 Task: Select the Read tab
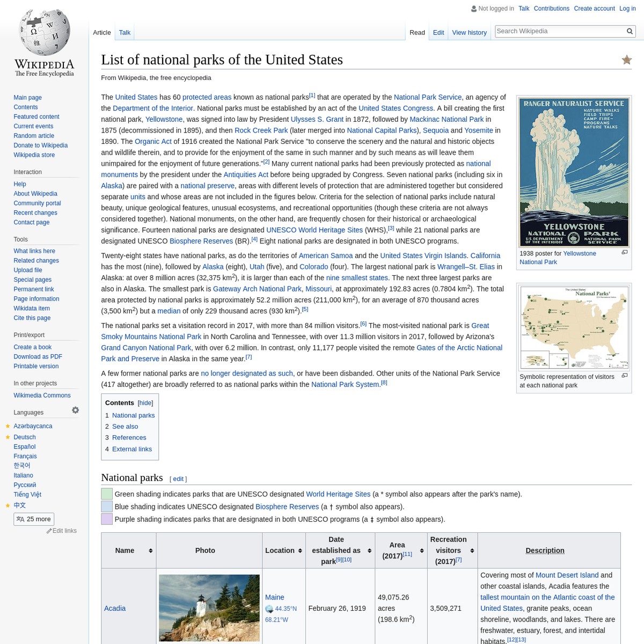click(x=417, y=33)
